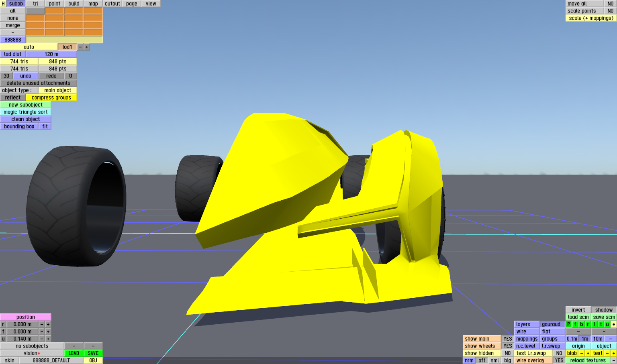617x364 pixels.
Task: Click fit beside bounding box
Action: [x=45, y=126]
